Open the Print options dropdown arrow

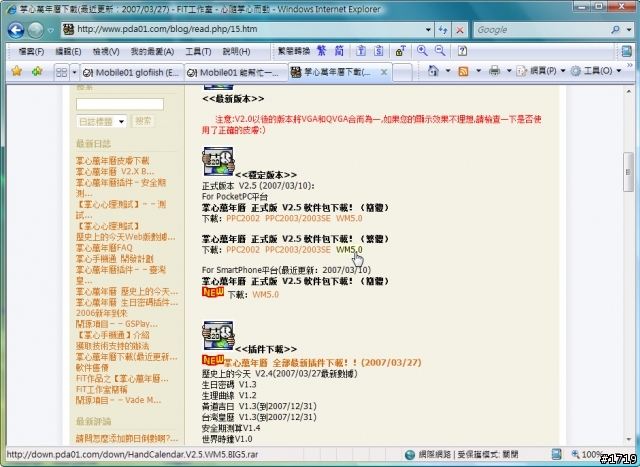click(509, 71)
